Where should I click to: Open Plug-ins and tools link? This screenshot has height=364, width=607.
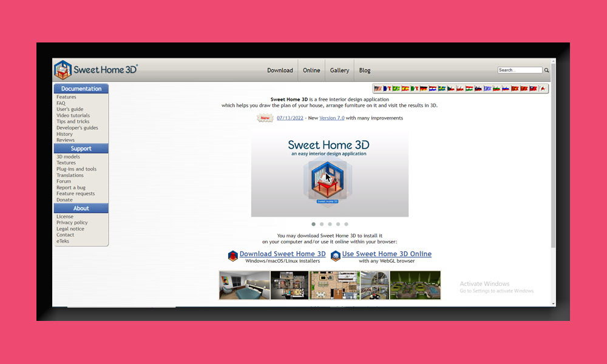click(76, 169)
